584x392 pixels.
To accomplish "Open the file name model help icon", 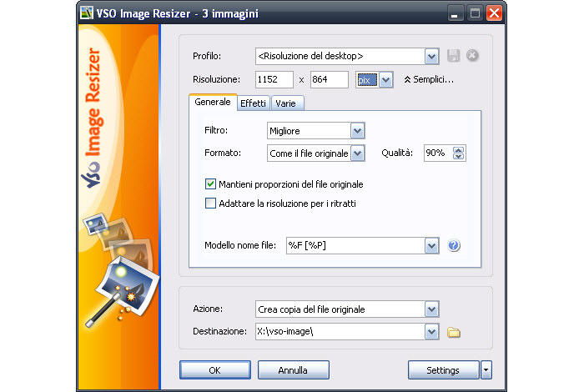I will coord(454,245).
